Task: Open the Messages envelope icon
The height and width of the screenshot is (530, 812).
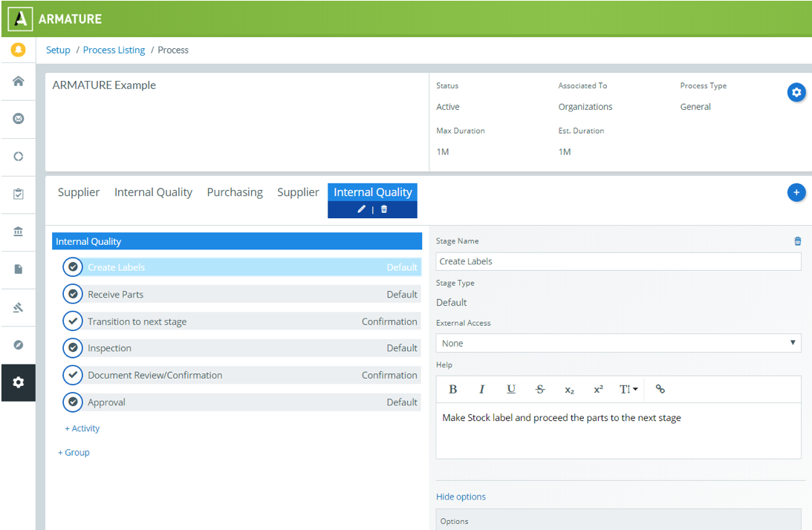Action: coord(18,119)
